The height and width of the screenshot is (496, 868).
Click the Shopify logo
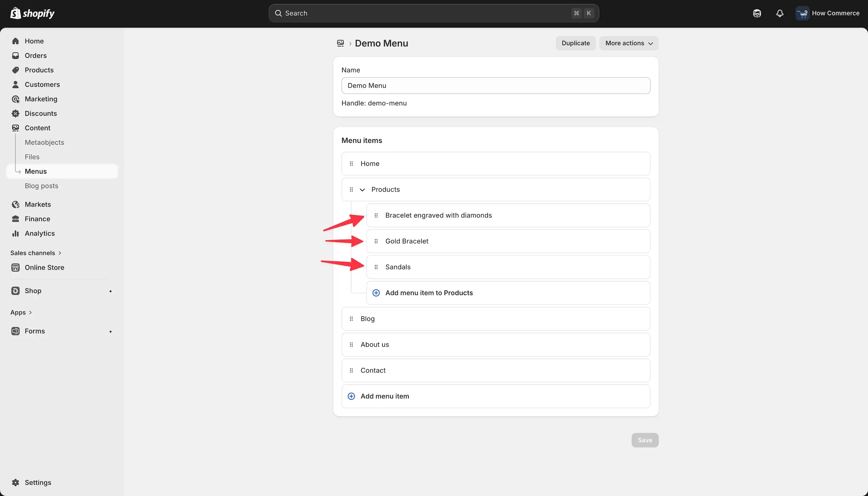pos(32,13)
